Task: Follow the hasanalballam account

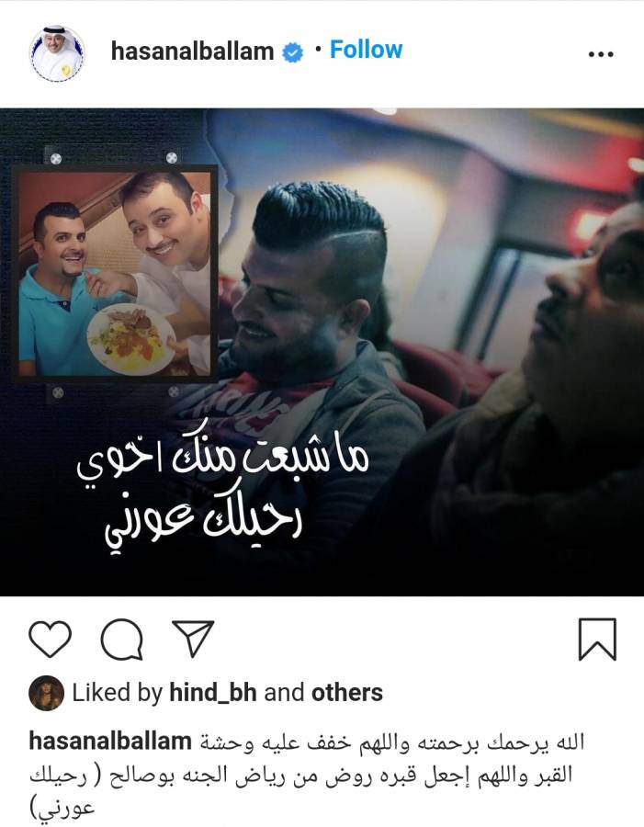Action: click(366, 51)
